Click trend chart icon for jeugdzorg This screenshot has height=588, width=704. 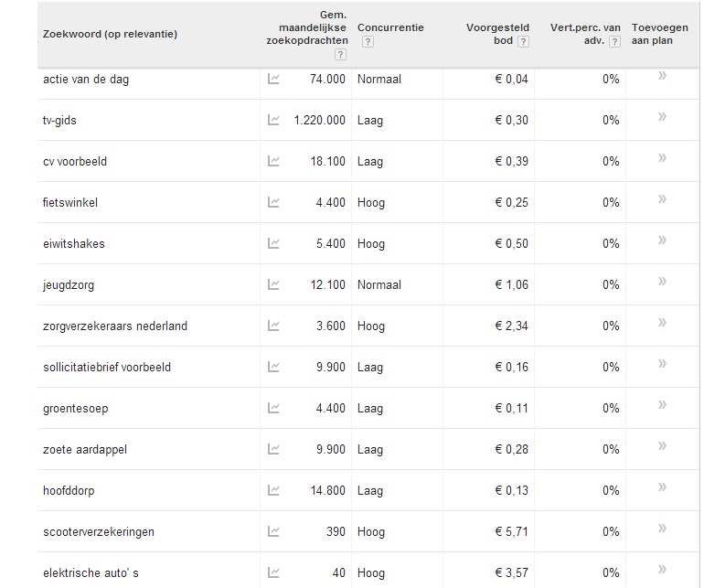pos(273,284)
